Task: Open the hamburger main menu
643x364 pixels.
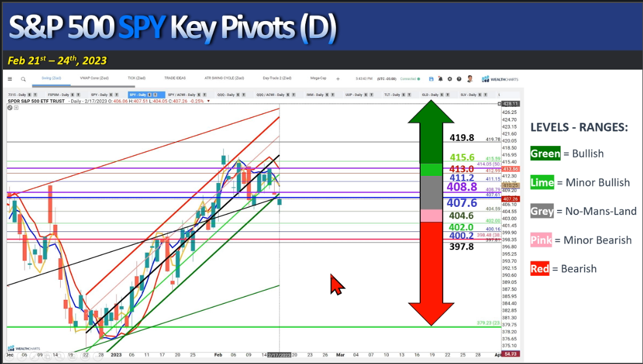Action: tap(10, 79)
